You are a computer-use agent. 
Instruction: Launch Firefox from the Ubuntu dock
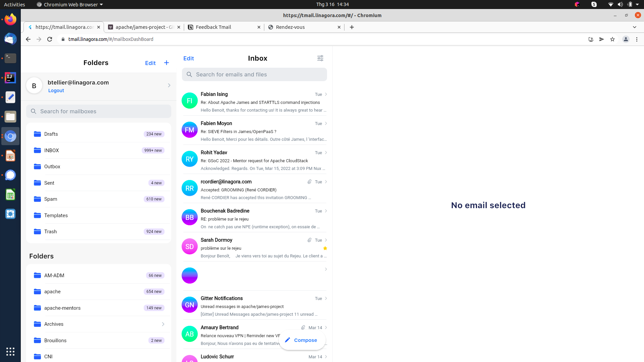pyautogui.click(x=10, y=19)
